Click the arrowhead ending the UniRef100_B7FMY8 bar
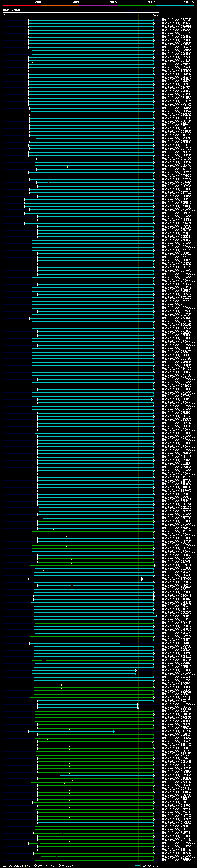This screenshot has height=868, width=197. 156,616
